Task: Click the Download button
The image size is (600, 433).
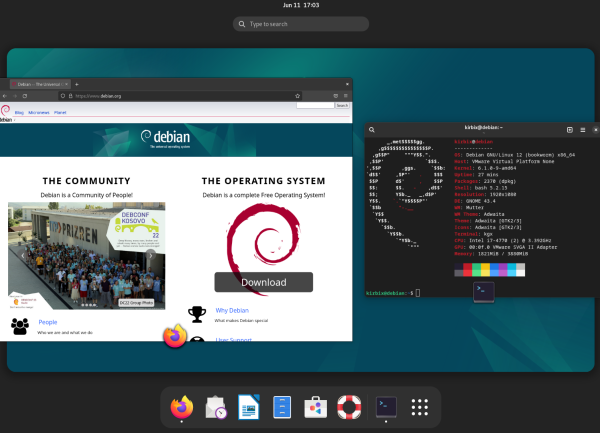Action: (x=264, y=282)
